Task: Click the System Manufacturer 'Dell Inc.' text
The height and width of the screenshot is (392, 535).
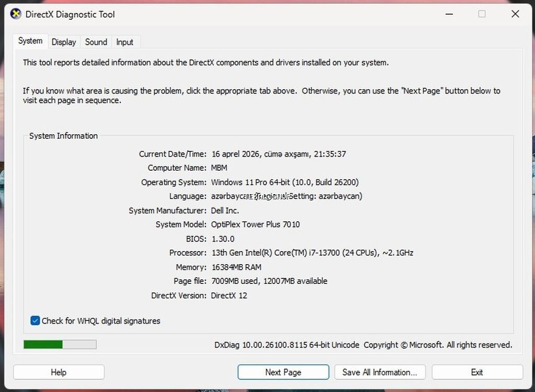Action: click(x=225, y=210)
